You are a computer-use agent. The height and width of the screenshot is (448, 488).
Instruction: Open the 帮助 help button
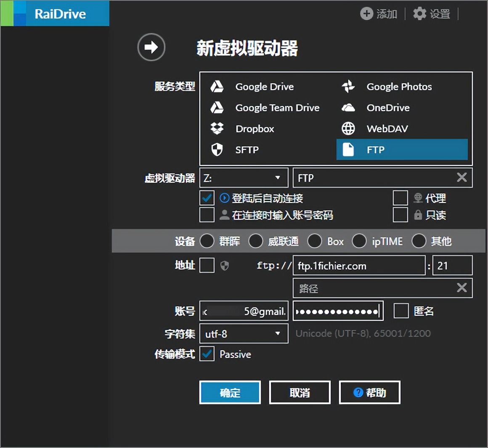point(369,392)
